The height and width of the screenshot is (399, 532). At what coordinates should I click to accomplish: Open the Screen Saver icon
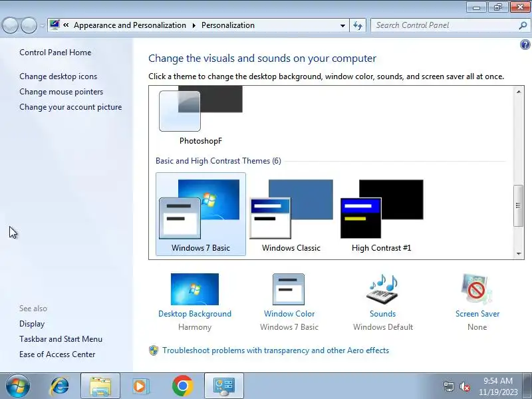pos(477,289)
